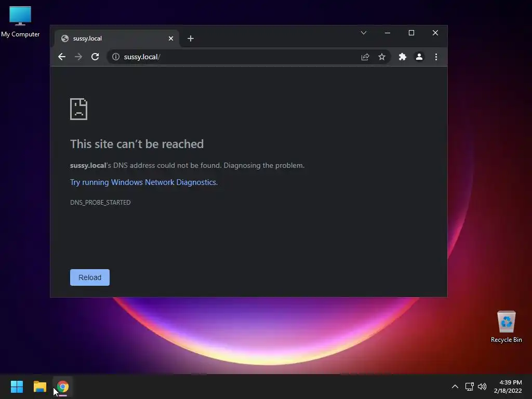
Task: Open Chrome's three-dot menu
Action: point(436,57)
